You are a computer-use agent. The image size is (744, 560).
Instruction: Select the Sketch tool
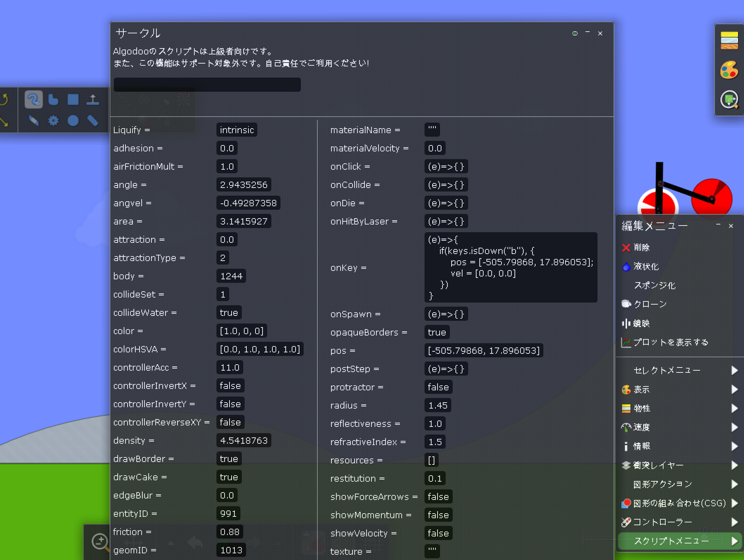pyautogui.click(x=33, y=100)
